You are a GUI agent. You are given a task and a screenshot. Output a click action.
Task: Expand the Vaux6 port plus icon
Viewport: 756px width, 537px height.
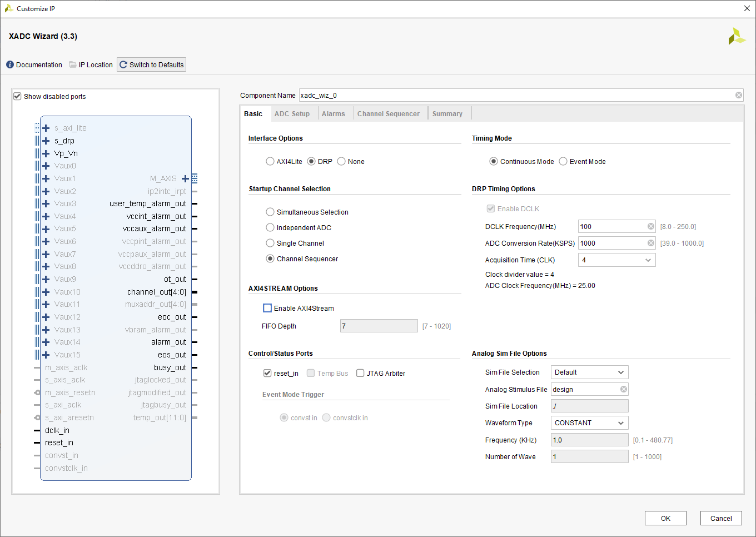(46, 241)
